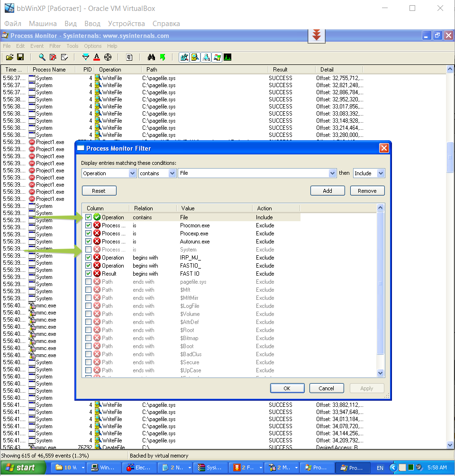Viewport: 455px width, 476px height.
Task: Open the 'contains' relation dropdown
Action: click(x=172, y=173)
